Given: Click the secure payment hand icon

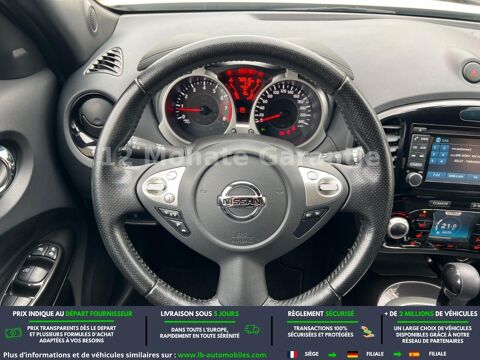Looking at the screenshot, I should [x=367, y=332].
